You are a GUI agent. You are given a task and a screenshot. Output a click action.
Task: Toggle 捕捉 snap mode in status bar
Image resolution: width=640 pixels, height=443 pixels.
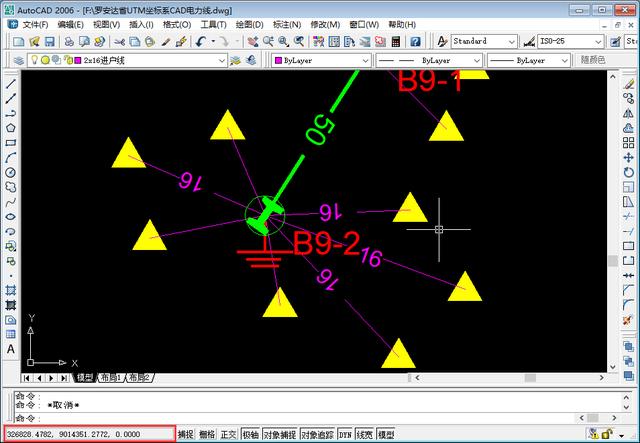186,435
